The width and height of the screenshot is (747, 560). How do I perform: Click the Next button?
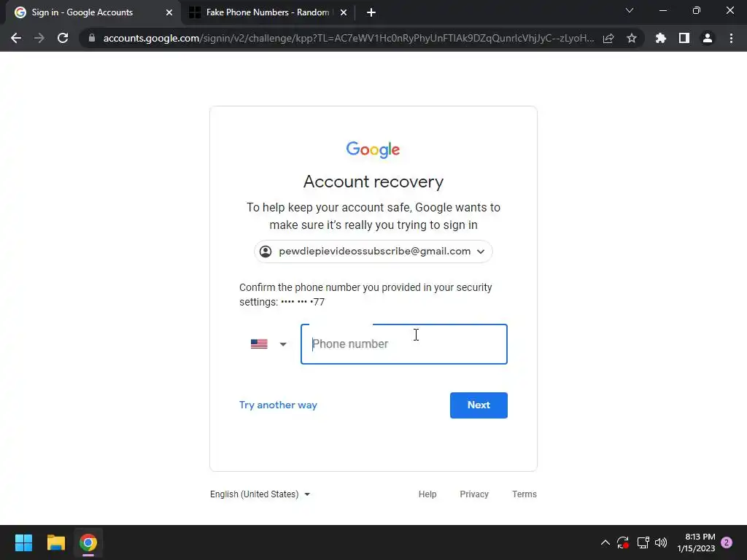(479, 405)
